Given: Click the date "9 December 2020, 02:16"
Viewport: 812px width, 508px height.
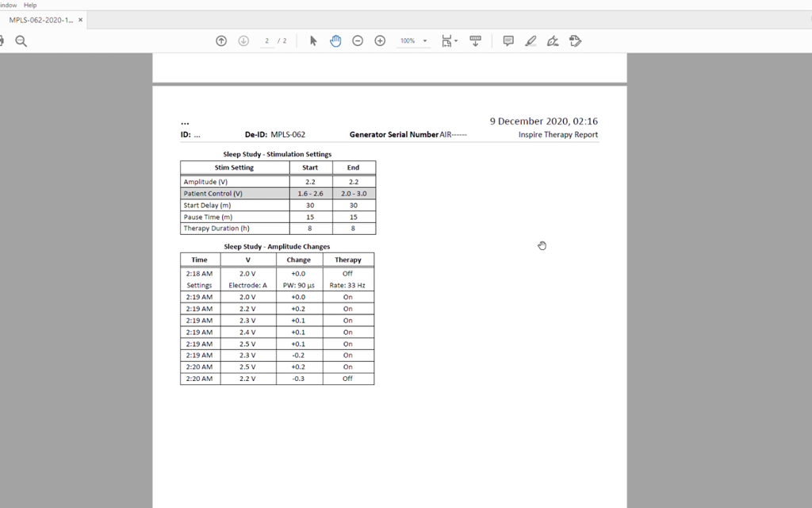Looking at the screenshot, I should coord(544,121).
